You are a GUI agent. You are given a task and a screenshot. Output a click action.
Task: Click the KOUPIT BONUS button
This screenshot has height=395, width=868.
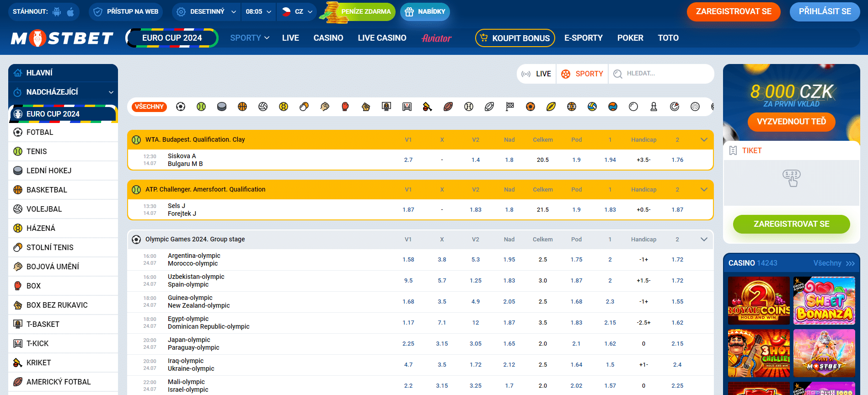point(515,38)
